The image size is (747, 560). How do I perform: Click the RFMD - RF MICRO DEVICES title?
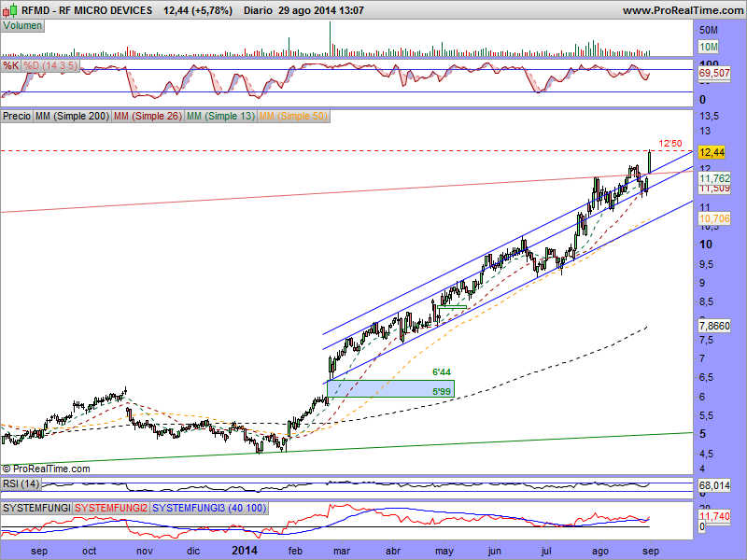(x=87, y=10)
